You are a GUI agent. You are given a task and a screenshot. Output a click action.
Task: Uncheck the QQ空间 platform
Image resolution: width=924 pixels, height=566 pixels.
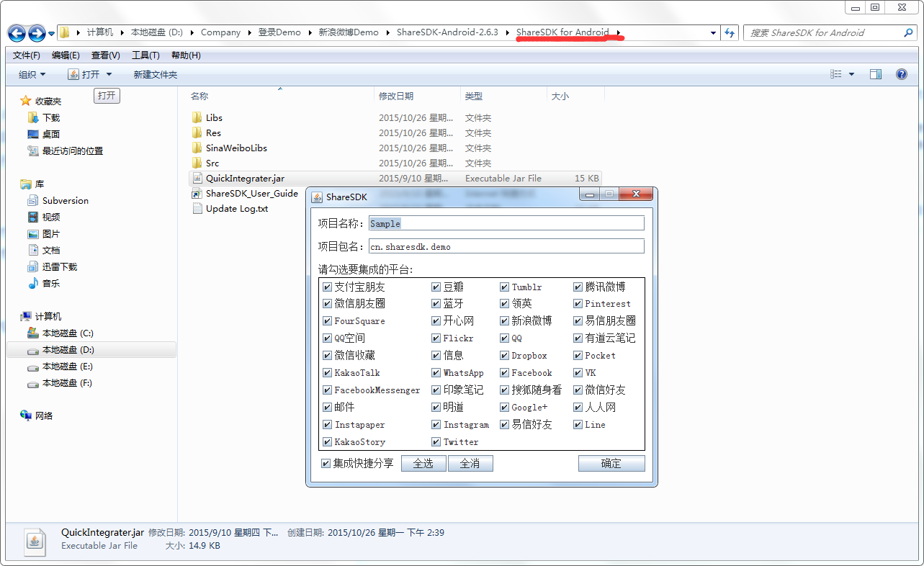pyautogui.click(x=327, y=338)
